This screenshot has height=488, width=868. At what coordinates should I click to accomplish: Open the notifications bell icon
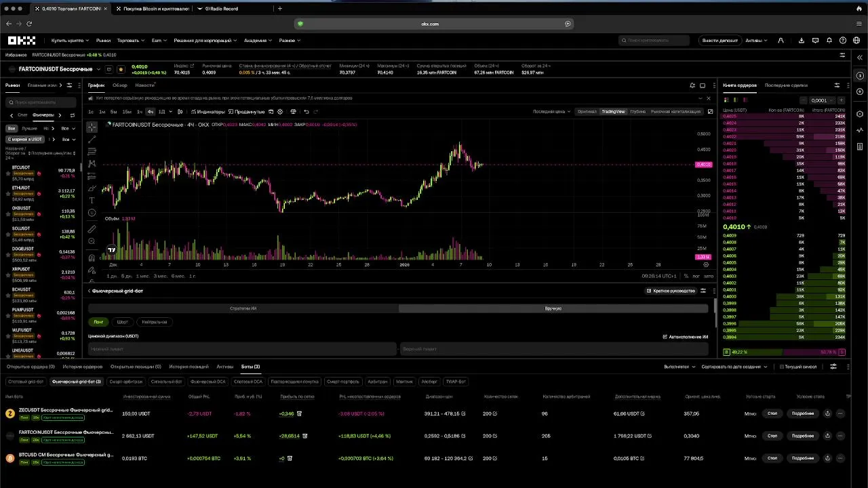(x=829, y=41)
